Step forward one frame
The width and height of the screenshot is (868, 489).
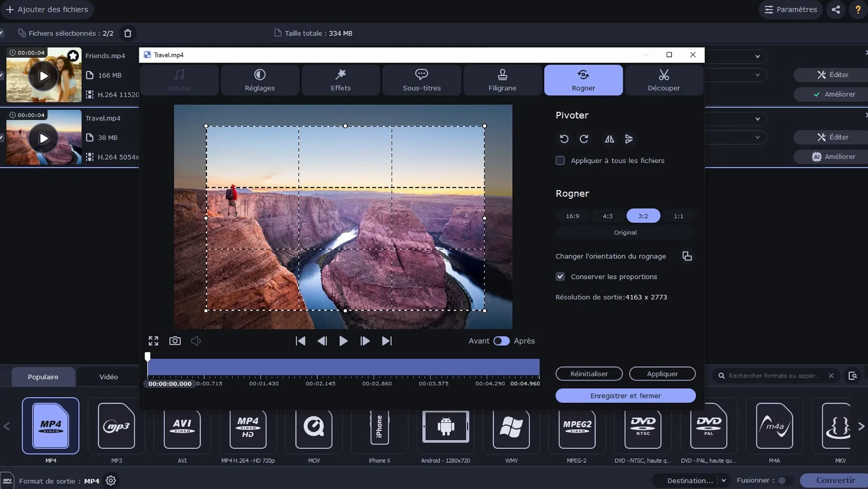click(365, 341)
